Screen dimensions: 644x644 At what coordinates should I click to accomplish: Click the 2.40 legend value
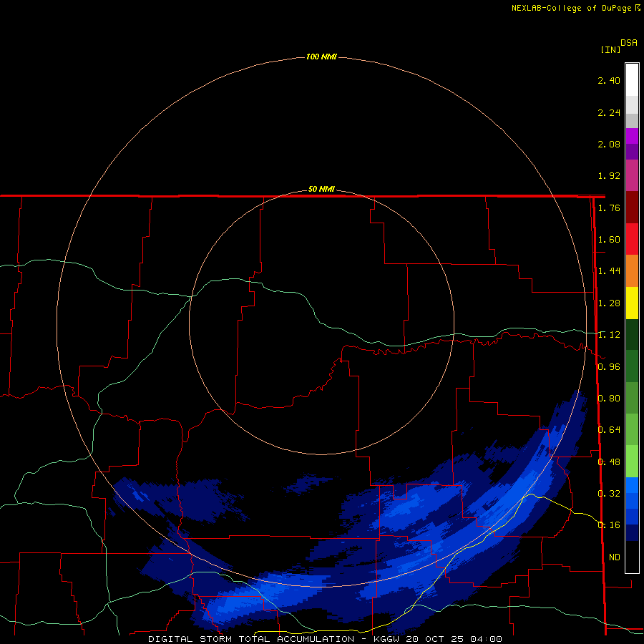point(609,80)
